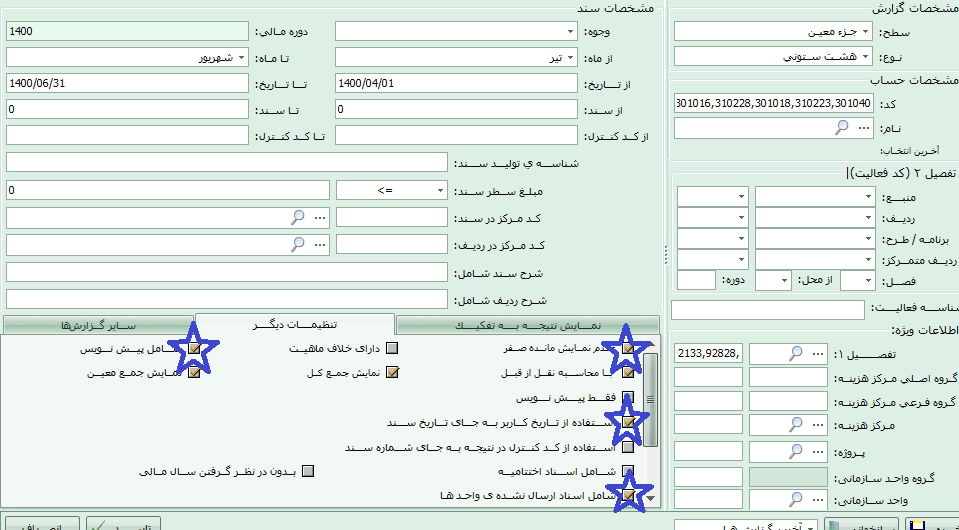959x530 pixels.
Task: Switch to the نمایش نتیجه به تفکیک tab
Action: coord(528,325)
